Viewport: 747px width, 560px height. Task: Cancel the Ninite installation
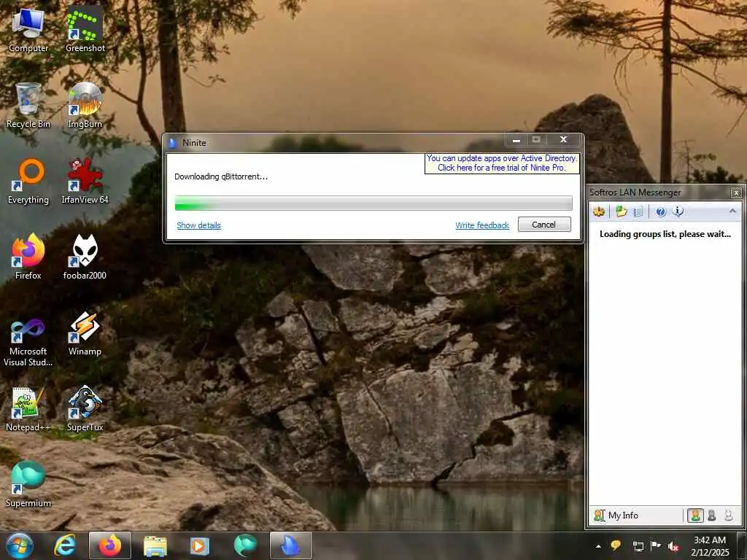[544, 225]
